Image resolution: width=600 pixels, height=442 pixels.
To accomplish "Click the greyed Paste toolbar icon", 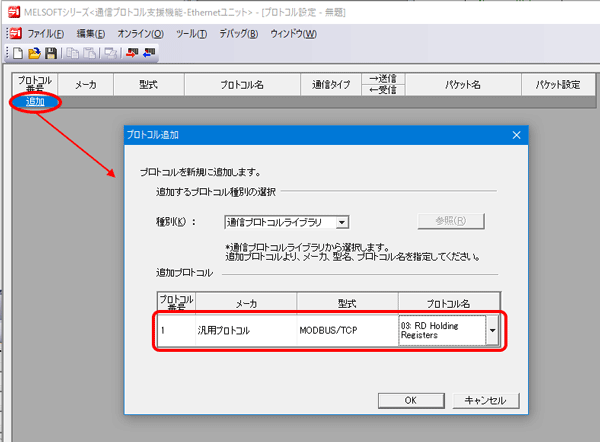I will [x=89, y=53].
